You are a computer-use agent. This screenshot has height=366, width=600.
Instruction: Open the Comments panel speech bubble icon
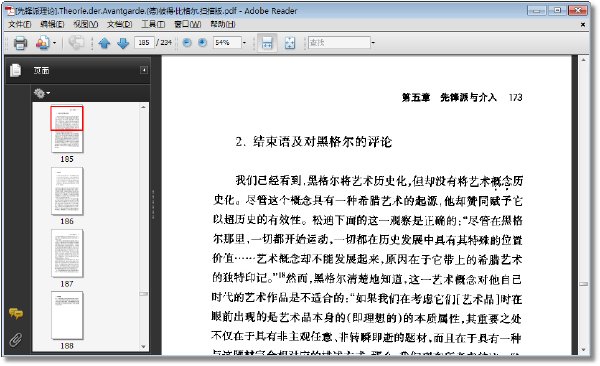(16, 314)
